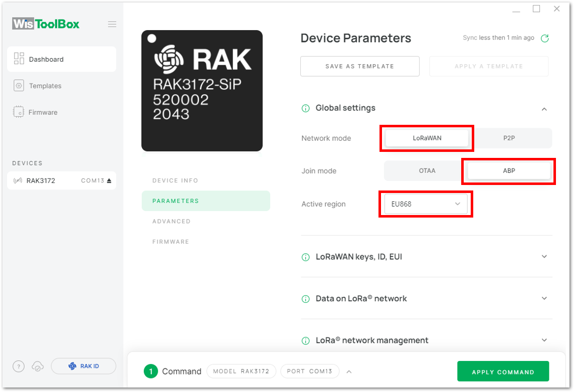Click the 'Active region' label
This screenshot has width=574, height=392.
point(323,204)
